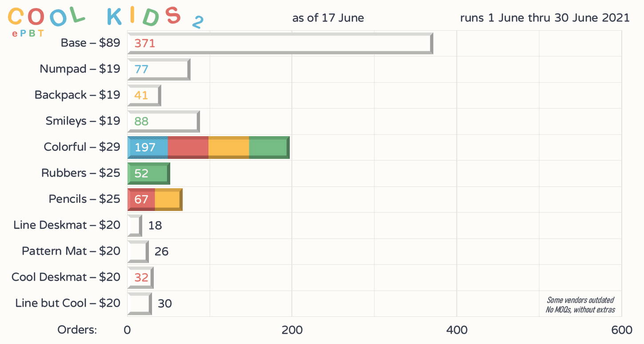Click the Line but Cool – $20 label
Screen dimensions: 644x344
coord(68,303)
